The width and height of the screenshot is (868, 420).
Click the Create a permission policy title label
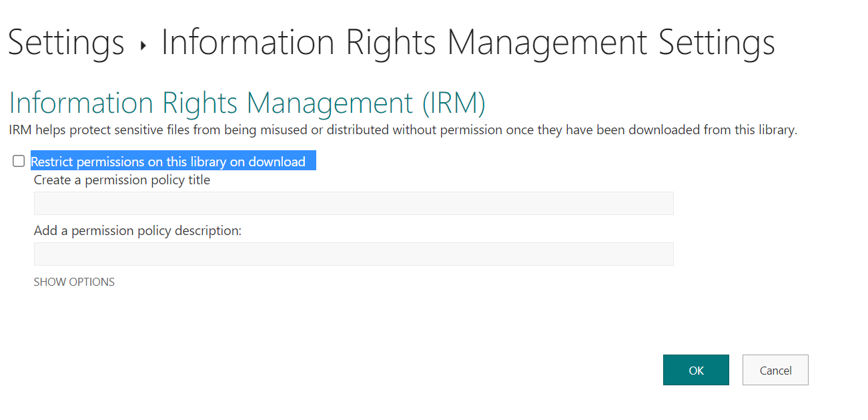(122, 180)
